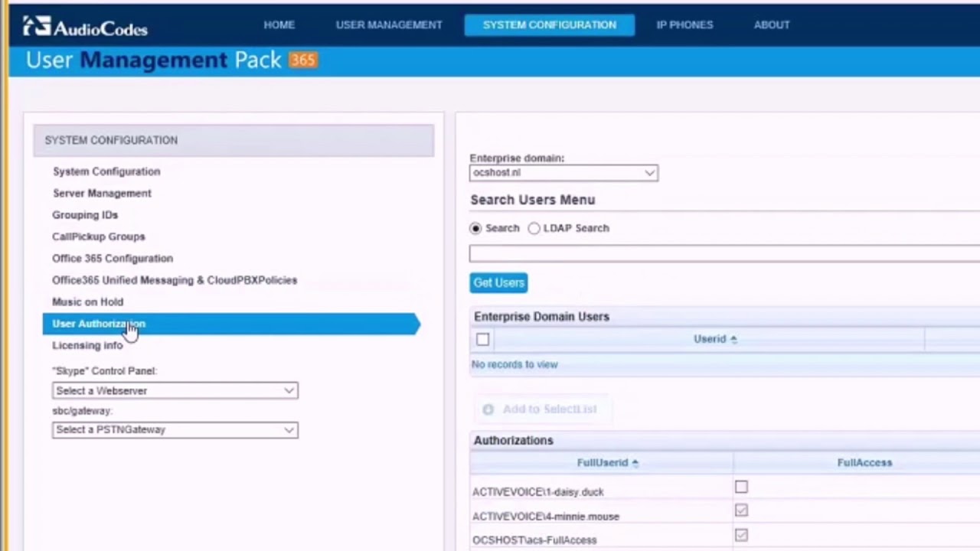Click the AudioCodes logo
The height and width of the screenshot is (551, 980).
coord(85,27)
